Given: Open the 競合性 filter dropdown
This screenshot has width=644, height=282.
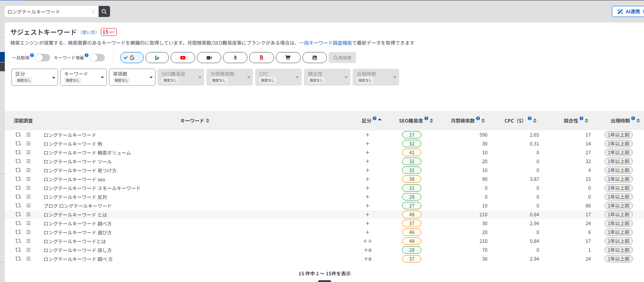Looking at the screenshot, I should pyautogui.click(x=327, y=77).
